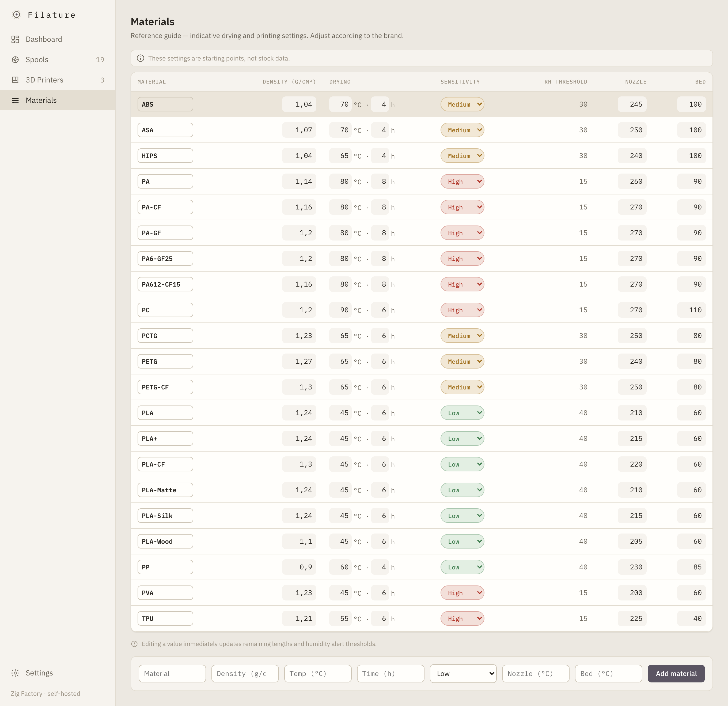
Task: Click the DENSITY (G/CM³) column header
Action: [x=289, y=82]
